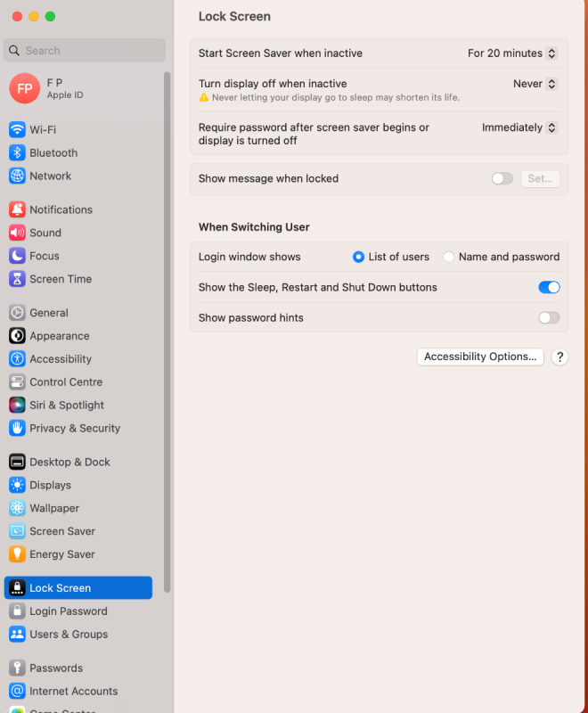
Task: Select List of users radio button
Action: 358,257
